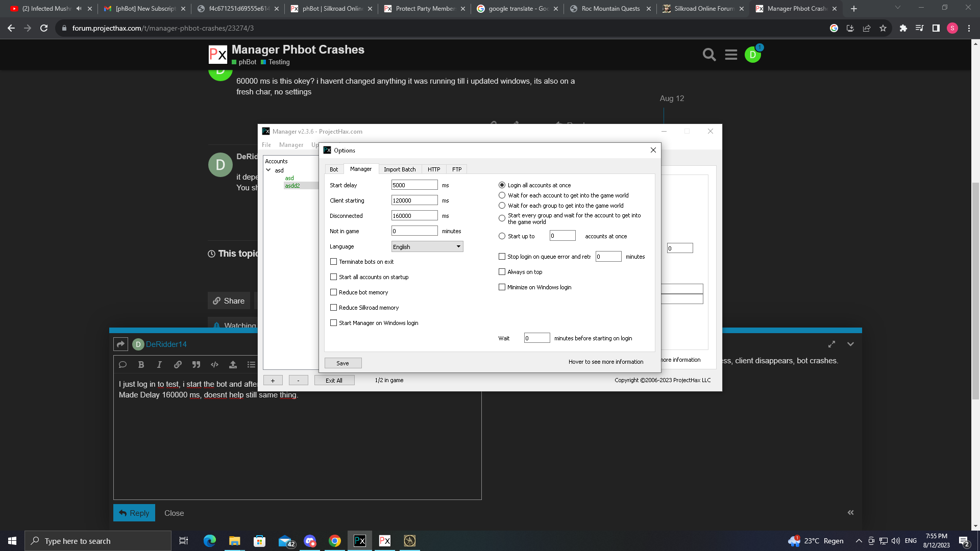Switch to the Import Batch tab
This screenshot has height=551, width=980.
pos(400,169)
